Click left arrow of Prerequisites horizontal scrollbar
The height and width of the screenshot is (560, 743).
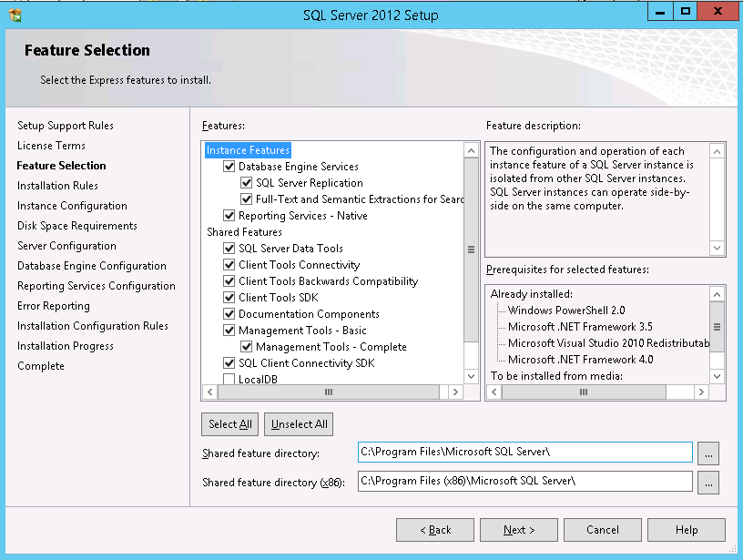coord(494,392)
